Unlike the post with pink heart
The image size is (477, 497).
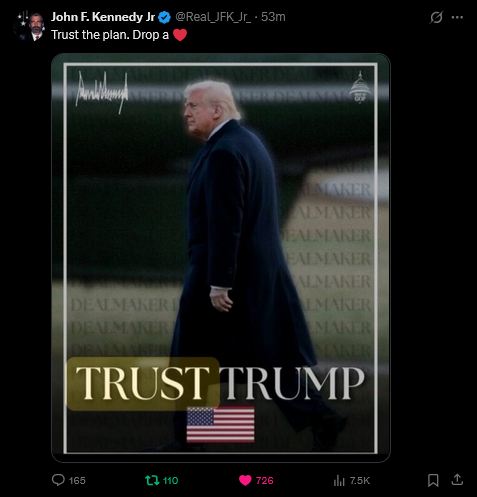(245, 480)
